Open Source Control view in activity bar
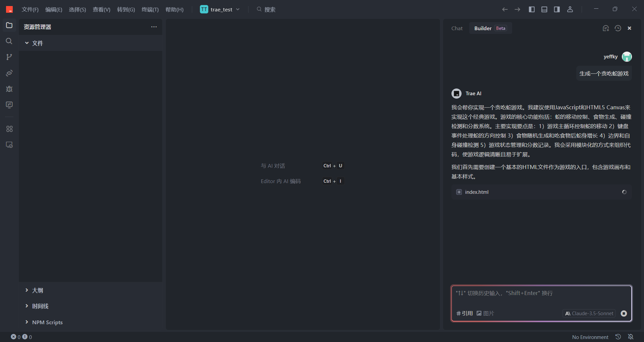Screen dimensions: 644x342 tap(9, 57)
